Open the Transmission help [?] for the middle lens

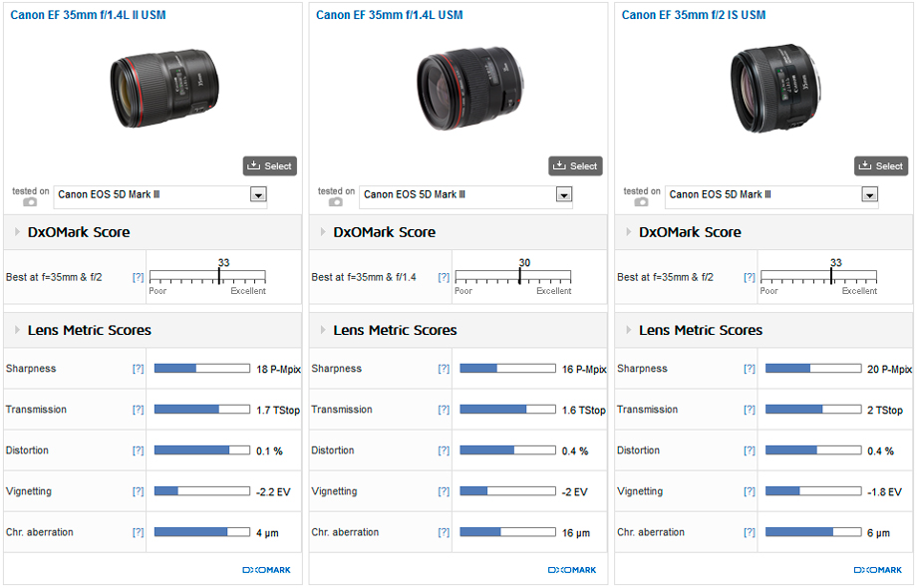(444, 410)
